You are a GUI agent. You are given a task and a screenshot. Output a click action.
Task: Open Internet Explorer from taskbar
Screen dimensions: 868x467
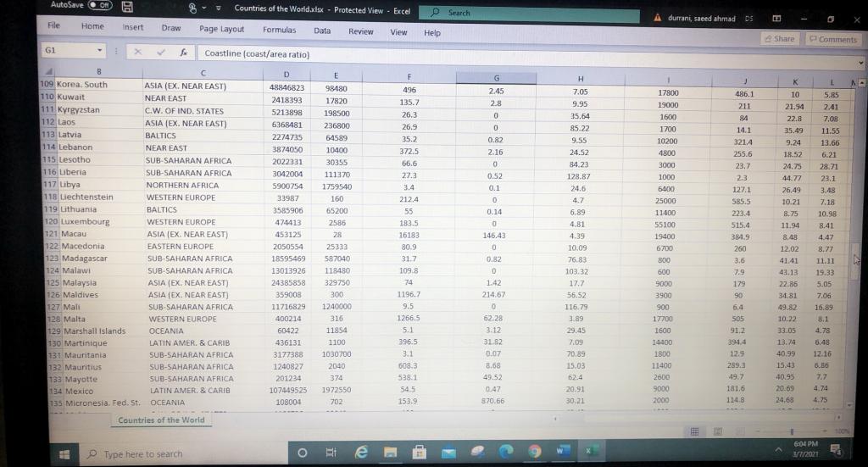click(361, 453)
